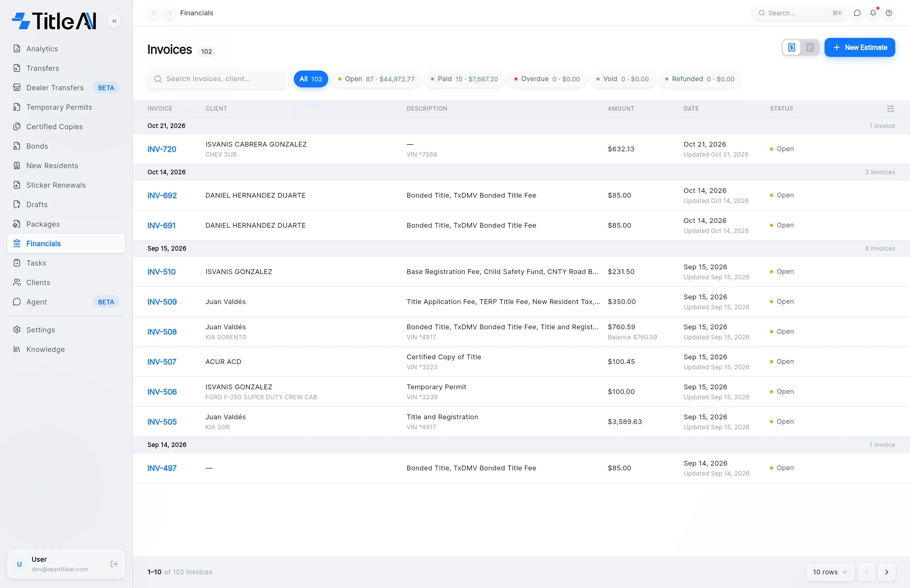This screenshot has width=910, height=588.
Task: Open Certified Copies in the sidebar
Action: tap(66, 127)
